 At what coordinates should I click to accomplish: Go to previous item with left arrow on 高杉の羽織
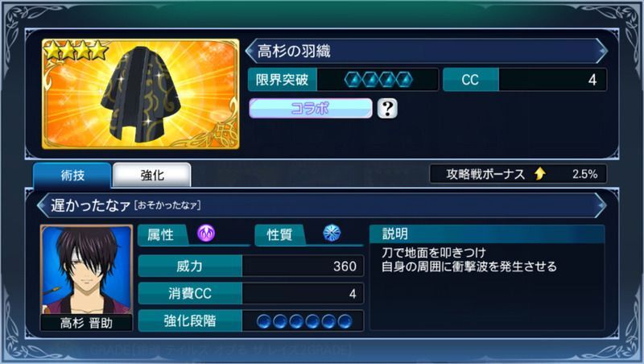(250, 51)
